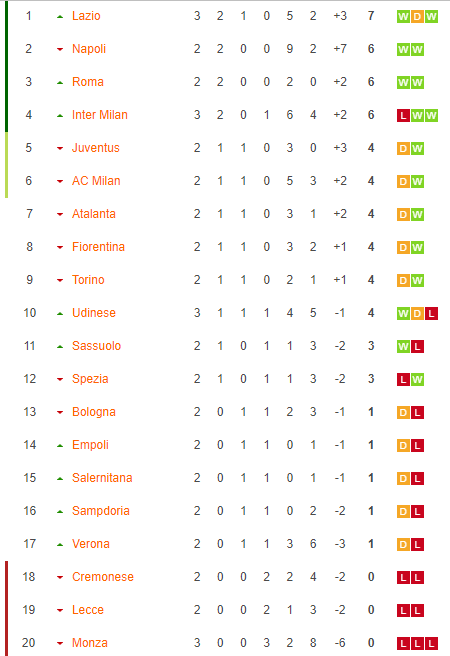Select the Atalanta team name
This screenshot has width=450, height=656.
click(x=94, y=214)
